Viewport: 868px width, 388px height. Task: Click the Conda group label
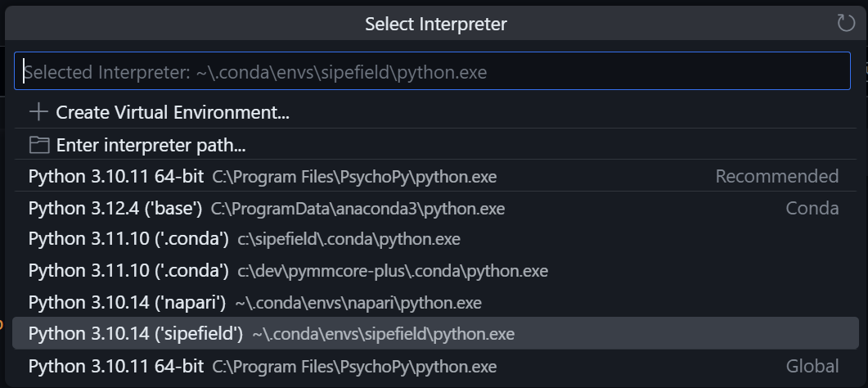[812, 208]
